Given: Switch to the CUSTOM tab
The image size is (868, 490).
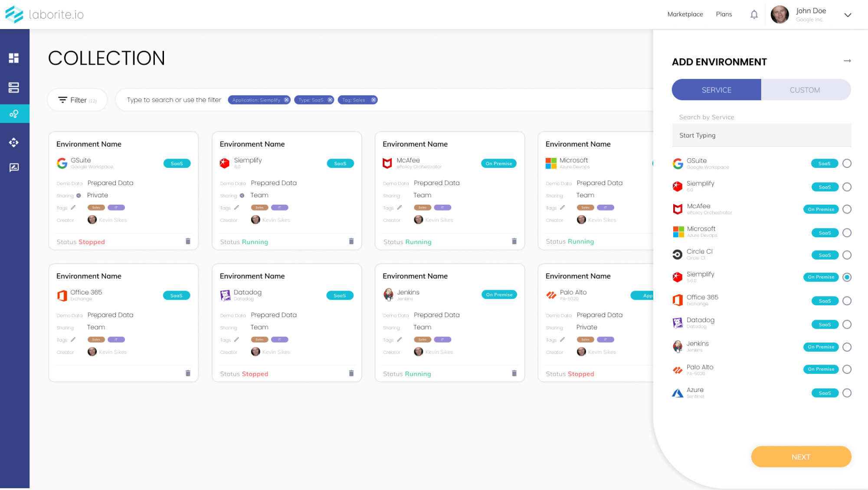Looking at the screenshot, I should tap(805, 90).
